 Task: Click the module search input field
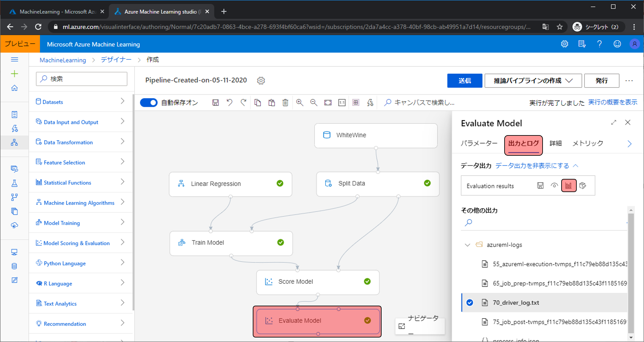[82, 79]
